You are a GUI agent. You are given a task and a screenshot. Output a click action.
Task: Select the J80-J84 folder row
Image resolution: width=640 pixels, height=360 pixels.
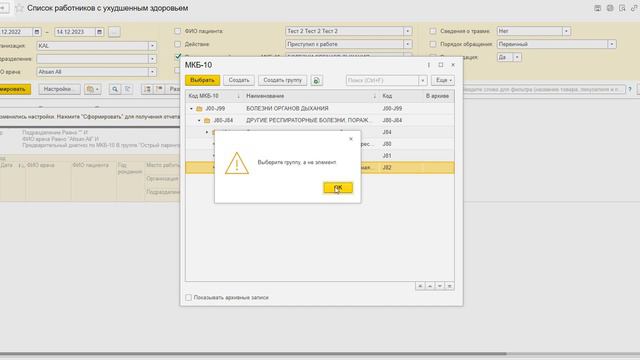pos(320,120)
